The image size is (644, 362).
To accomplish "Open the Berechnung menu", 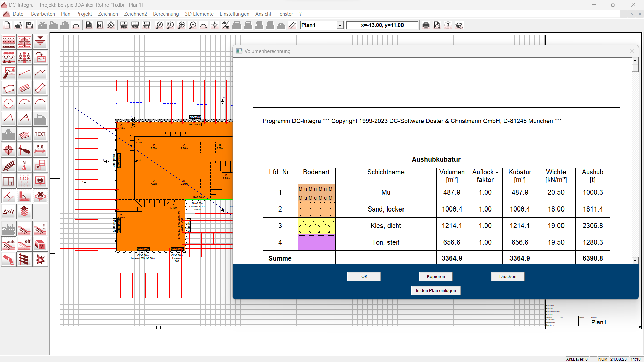I will (x=166, y=14).
